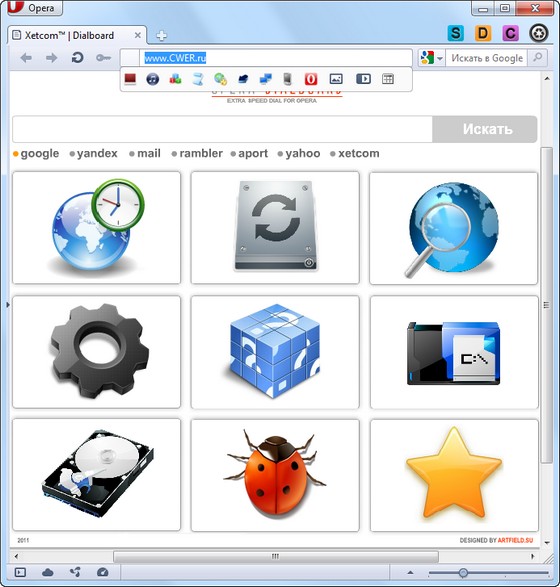Open the blue cube dial tile
The height and width of the screenshot is (587, 560).
[275, 352]
